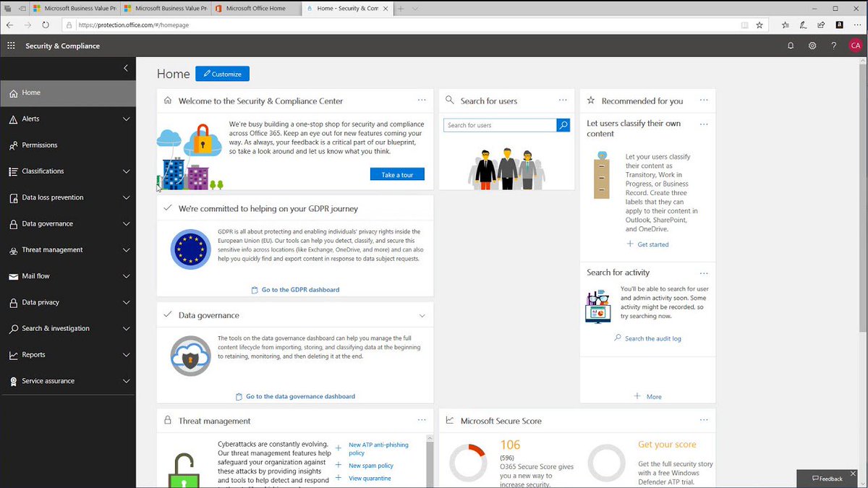Click the 106 Secure Score donut chart
868x488 pixels.
pyautogui.click(x=467, y=463)
